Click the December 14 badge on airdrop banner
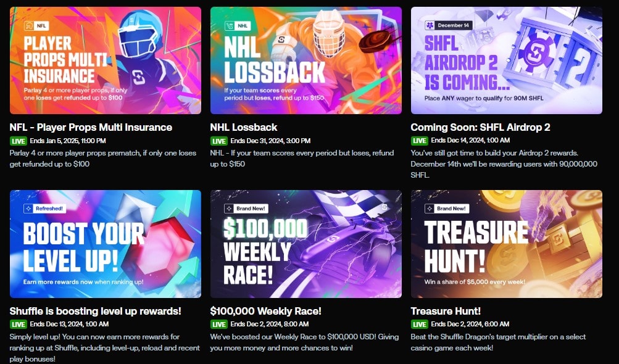619x364 pixels. pos(448,25)
